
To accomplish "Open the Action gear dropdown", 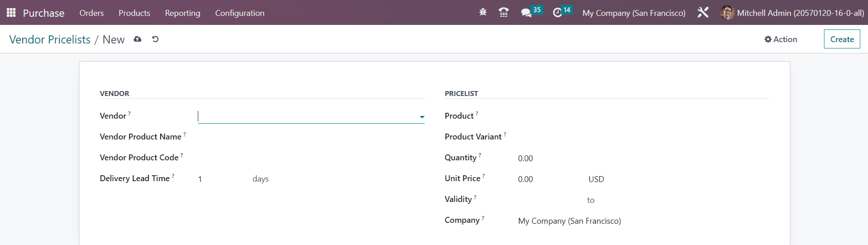I will 780,39.
